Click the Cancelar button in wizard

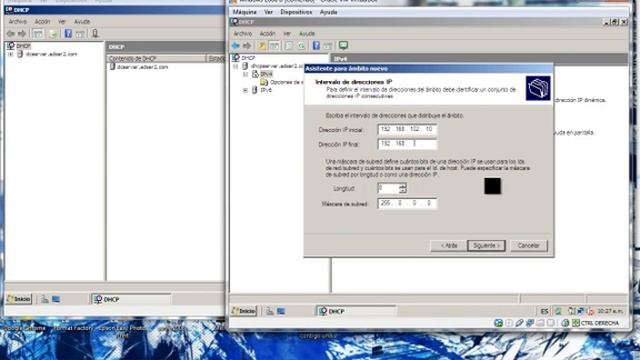coord(529,246)
